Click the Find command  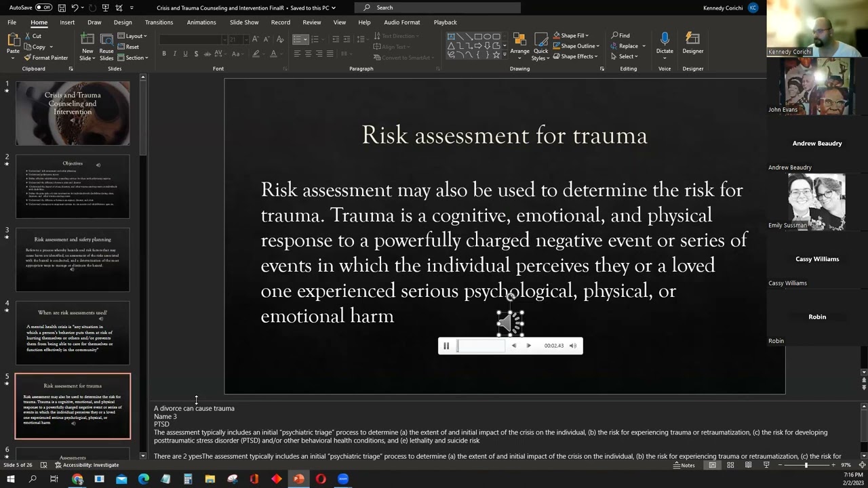(620, 35)
